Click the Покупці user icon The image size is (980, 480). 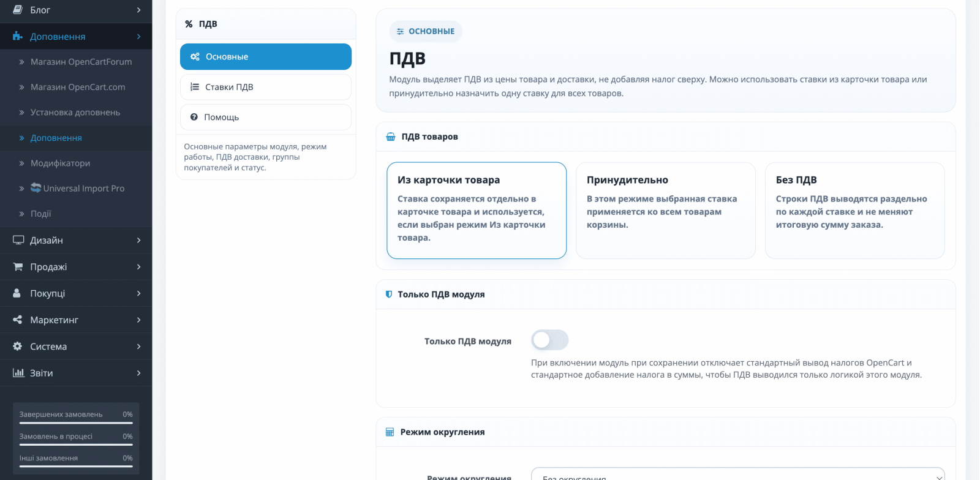(17, 293)
